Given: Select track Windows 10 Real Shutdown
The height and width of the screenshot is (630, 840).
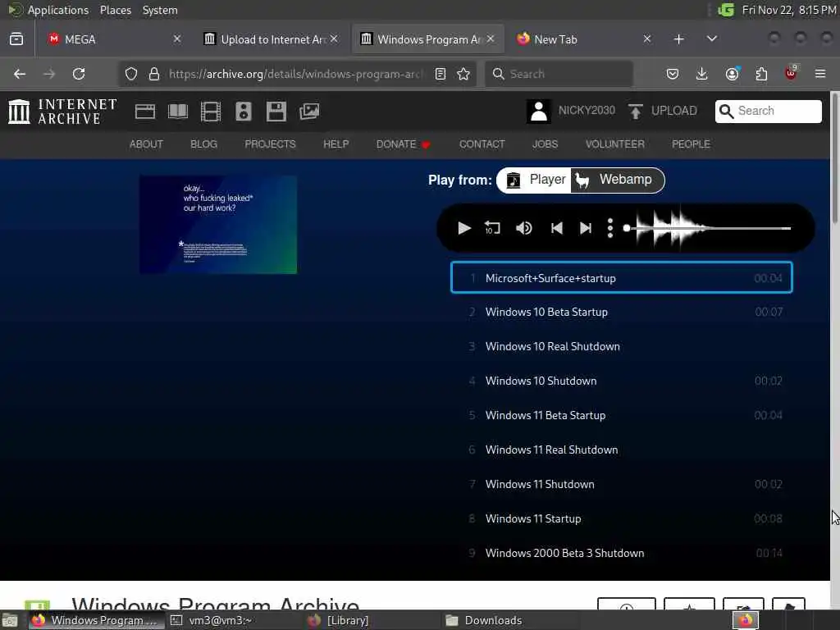Looking at the screenshot, I should coord(622,346).
